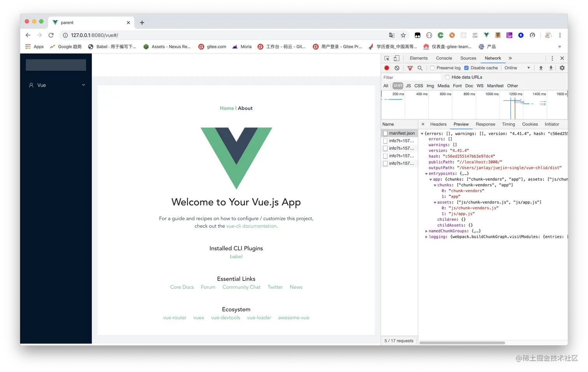Select the Img request filter
This screenshot has width=588, height=372.
tap(430, 86)
